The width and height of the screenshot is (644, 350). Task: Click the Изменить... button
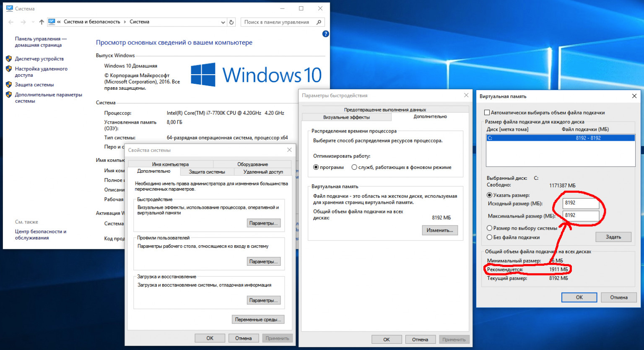click(x=439, y=230)
